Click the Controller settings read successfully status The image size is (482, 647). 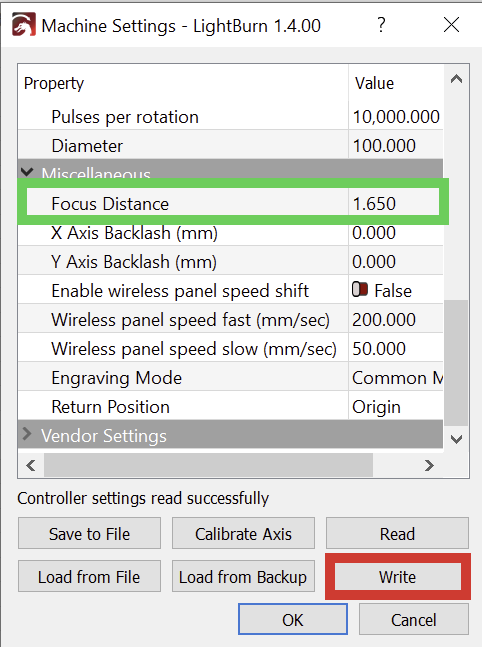point(143,498)
